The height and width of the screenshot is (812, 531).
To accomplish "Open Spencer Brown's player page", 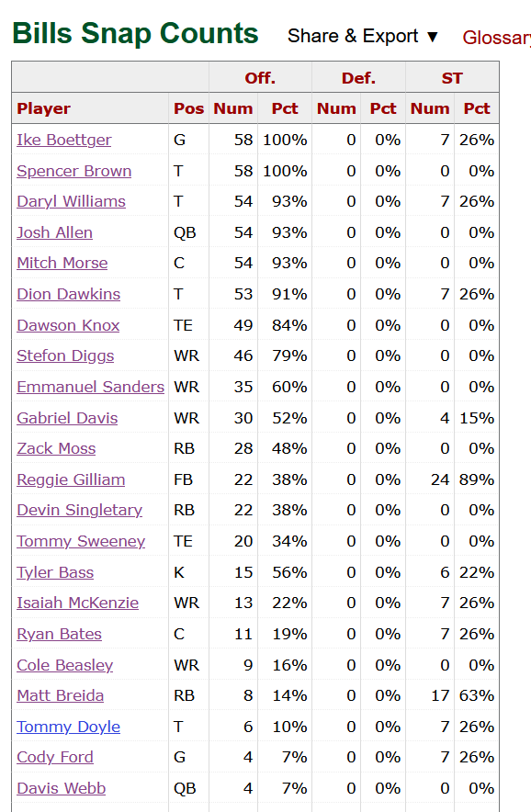I will point(74,171).
